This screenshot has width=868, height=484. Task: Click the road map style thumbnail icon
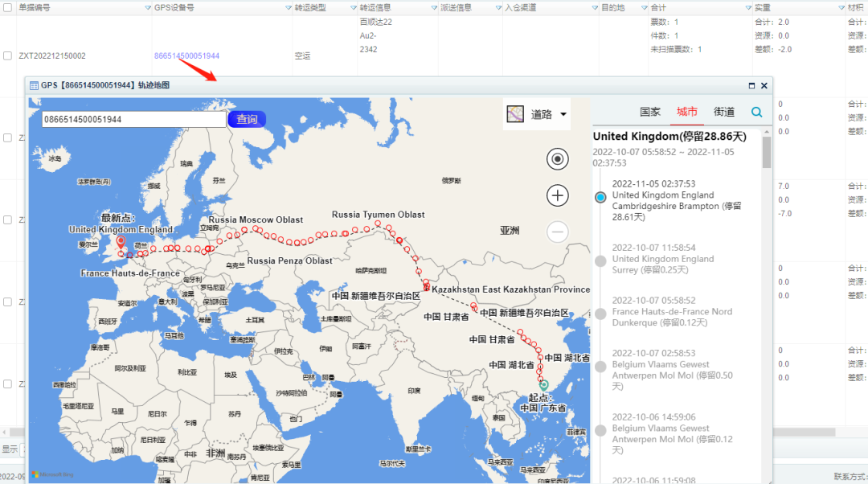(x=515, y=114)
